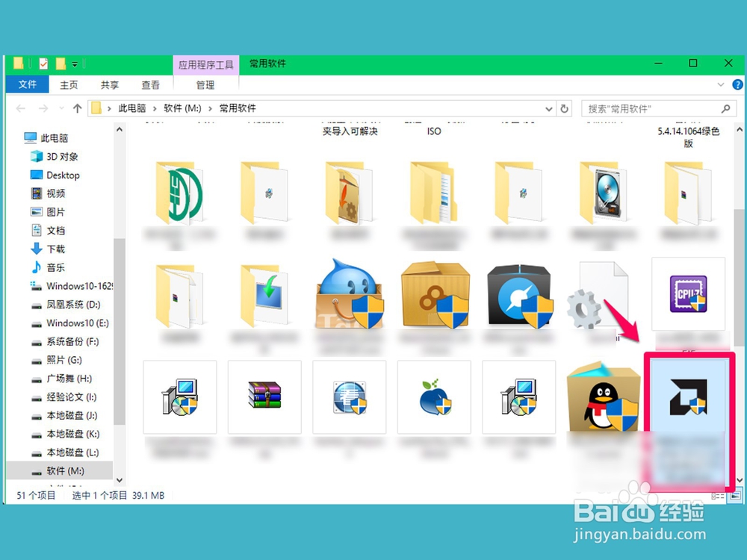
Task: Select 应用程序工具 contextual tab
Action: click(x=206, y=64)
